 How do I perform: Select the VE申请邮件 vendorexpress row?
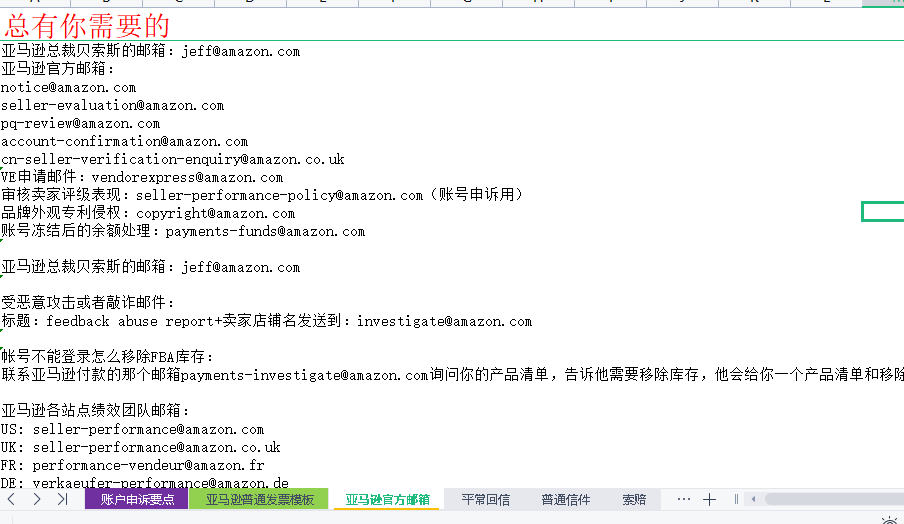142,177
